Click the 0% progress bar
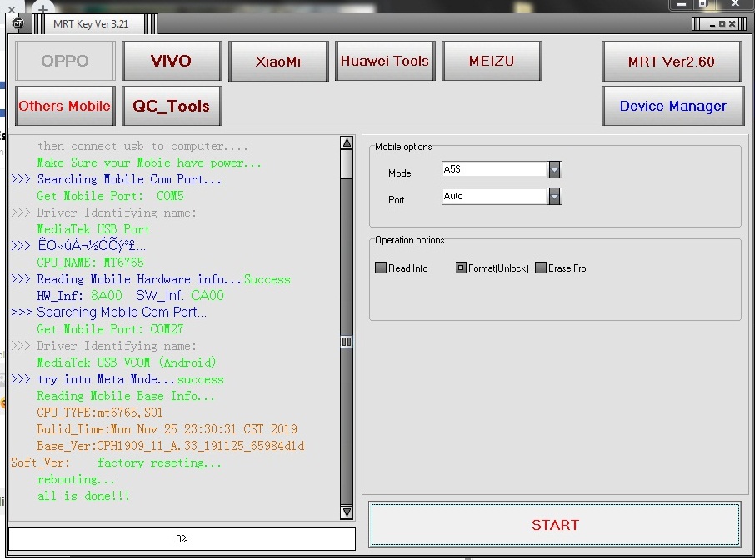The image size is (755, 560). [182, 539]
